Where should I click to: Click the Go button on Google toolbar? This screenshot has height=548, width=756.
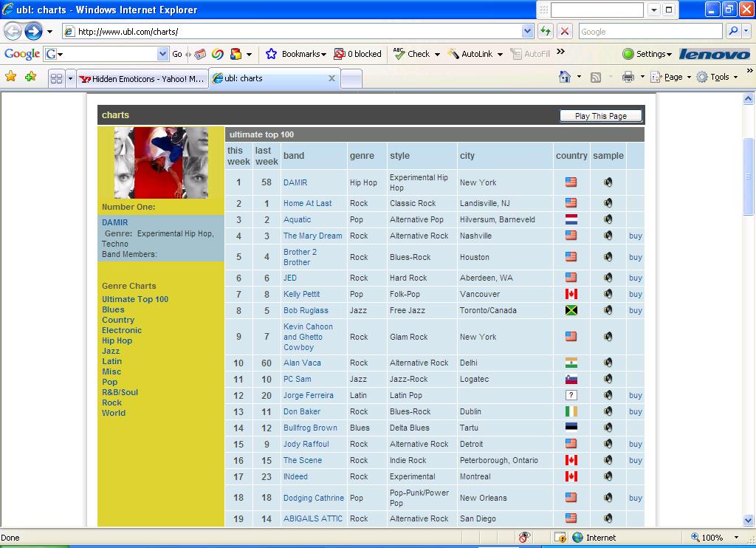click(177, 54)
